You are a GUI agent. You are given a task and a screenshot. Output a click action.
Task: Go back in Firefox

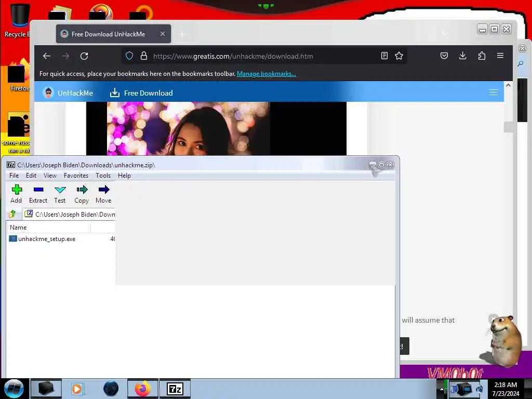tap(46, 56)
